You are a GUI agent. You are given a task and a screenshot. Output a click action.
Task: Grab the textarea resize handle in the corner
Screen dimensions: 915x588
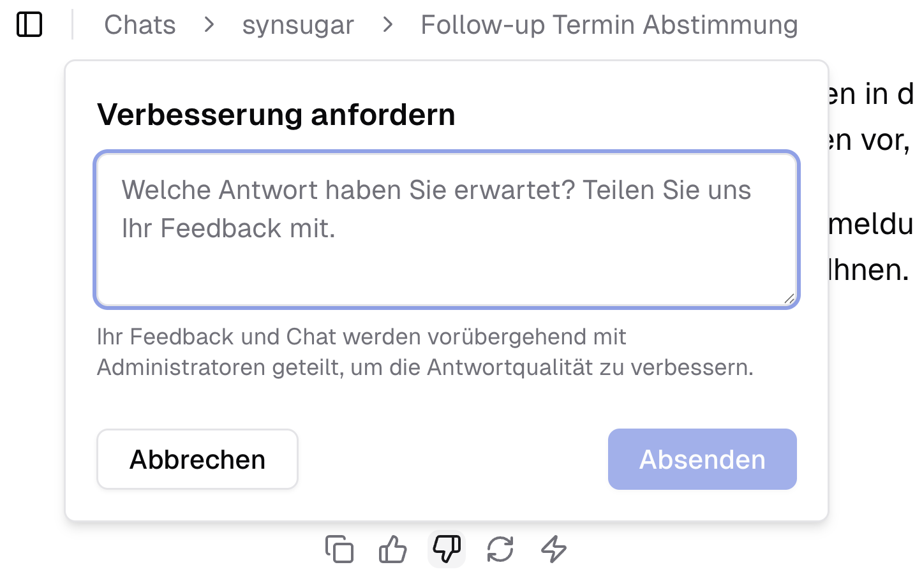click(790, 299)
